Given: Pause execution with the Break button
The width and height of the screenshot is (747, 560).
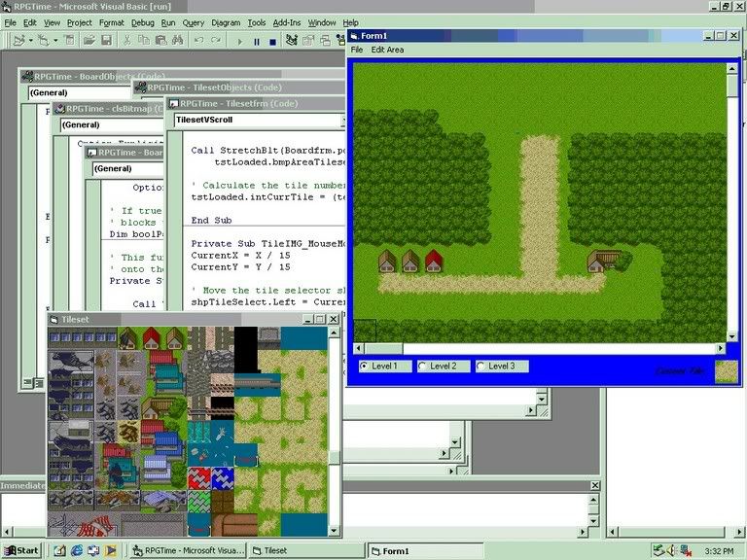Looking at the screenshot, I should tap(257, 42).
